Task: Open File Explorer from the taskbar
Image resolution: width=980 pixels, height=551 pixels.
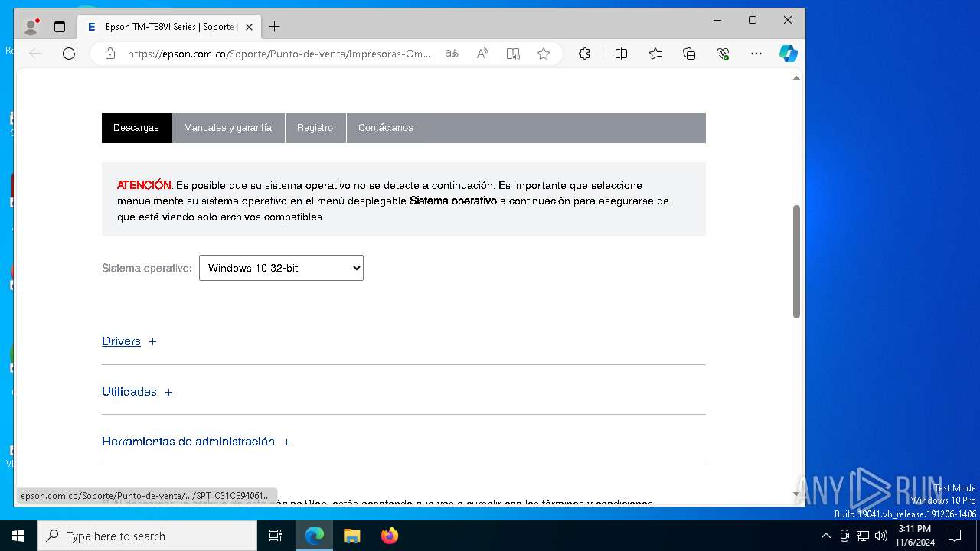Action: [352, 536]
